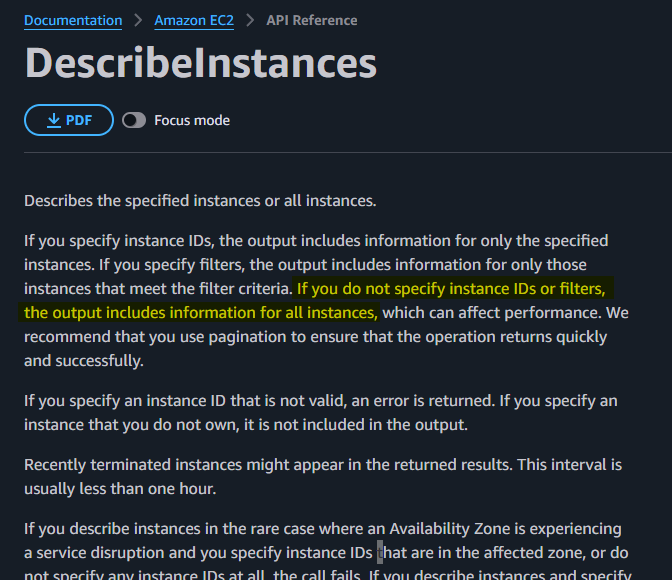Screen dimensions: 672x580
Task: Click the PDF button label
Action: coord(79,120)
